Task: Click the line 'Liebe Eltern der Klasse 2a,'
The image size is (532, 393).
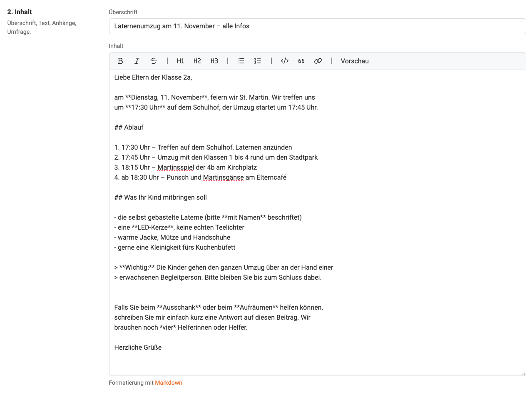Action: 153,78
